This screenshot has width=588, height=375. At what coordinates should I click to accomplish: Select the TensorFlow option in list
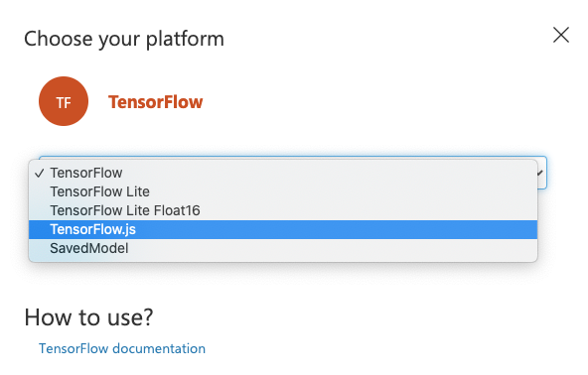tap(283, 173)
